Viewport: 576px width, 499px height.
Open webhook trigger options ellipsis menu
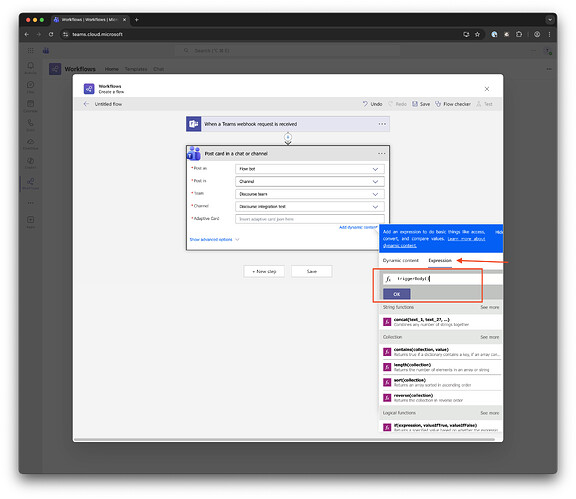tap(382, 124)
